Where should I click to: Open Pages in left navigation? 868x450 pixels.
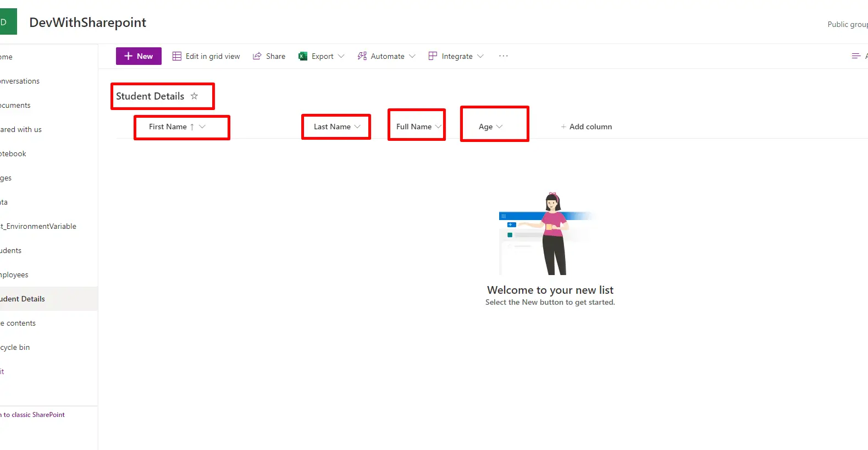click(5, 178)
